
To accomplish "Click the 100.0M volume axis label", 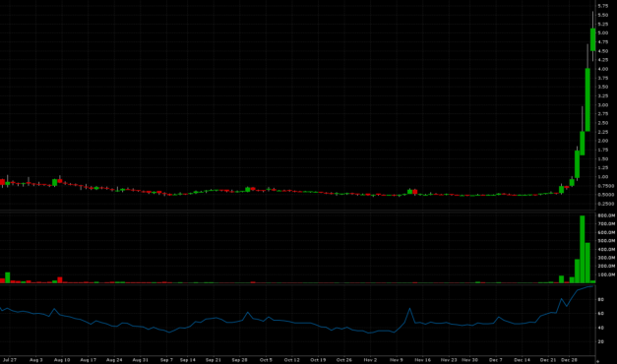I will pos(606,274).
